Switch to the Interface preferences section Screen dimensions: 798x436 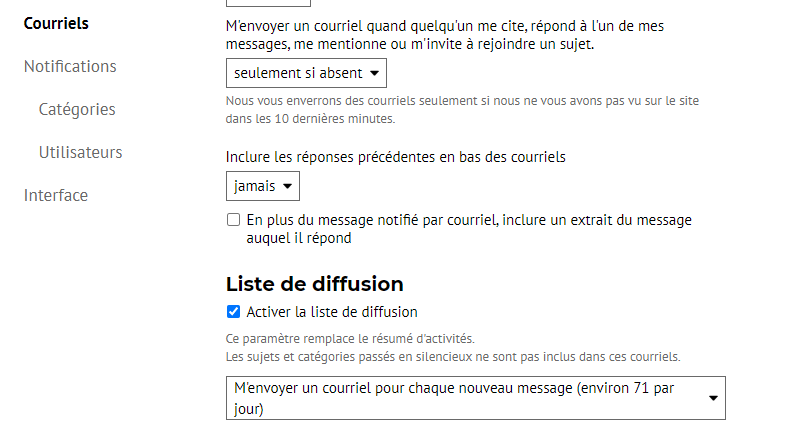coord(56,195)
